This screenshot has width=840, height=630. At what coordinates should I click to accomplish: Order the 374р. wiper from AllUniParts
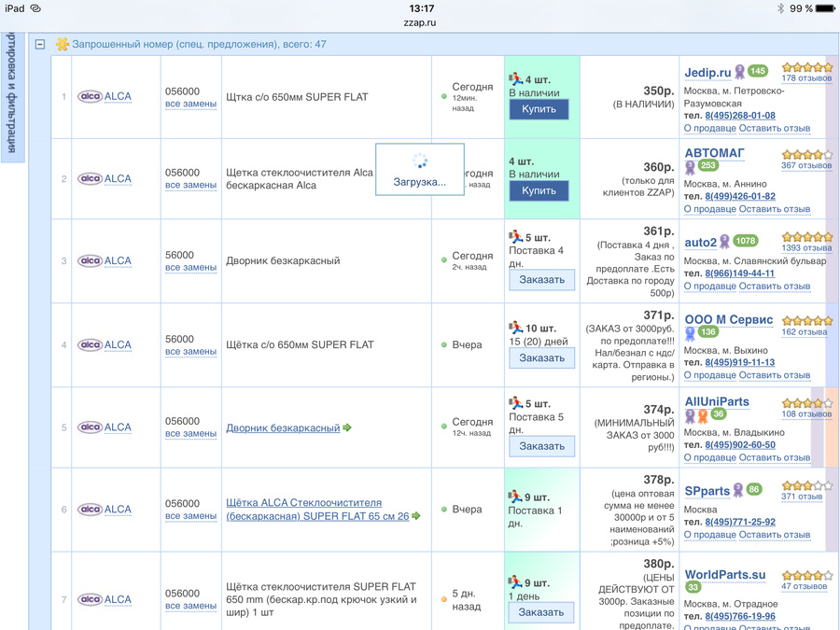click(541, 446)
